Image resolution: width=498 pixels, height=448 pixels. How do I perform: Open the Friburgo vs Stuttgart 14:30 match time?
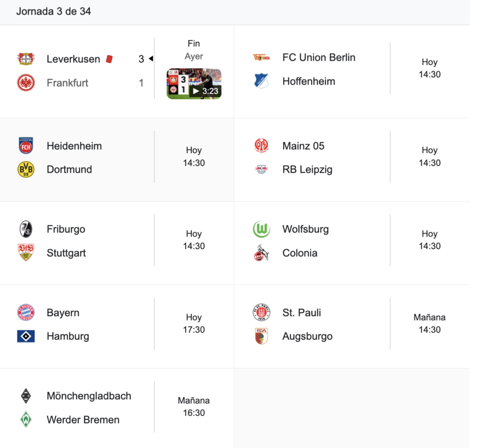click(194, 240)
